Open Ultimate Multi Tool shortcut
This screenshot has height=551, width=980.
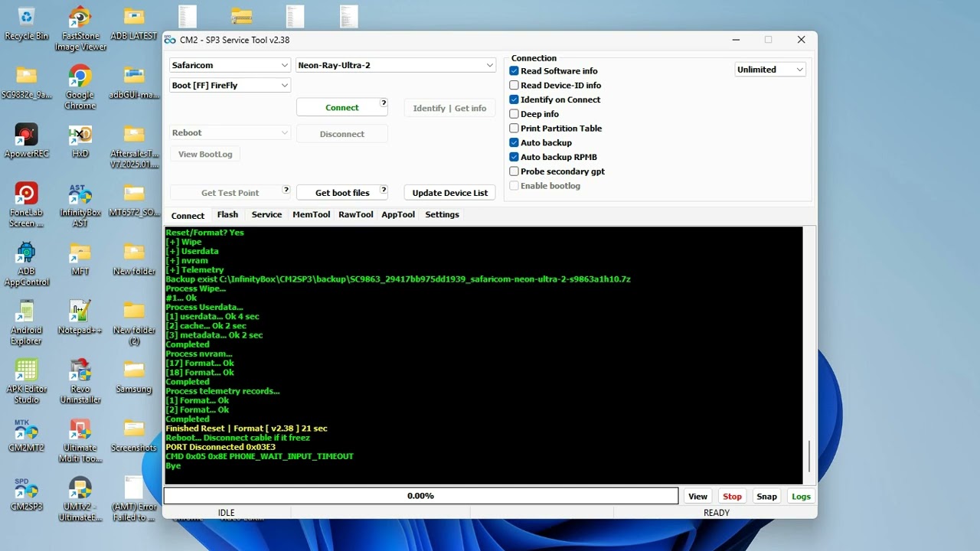[x=80, y=441]
